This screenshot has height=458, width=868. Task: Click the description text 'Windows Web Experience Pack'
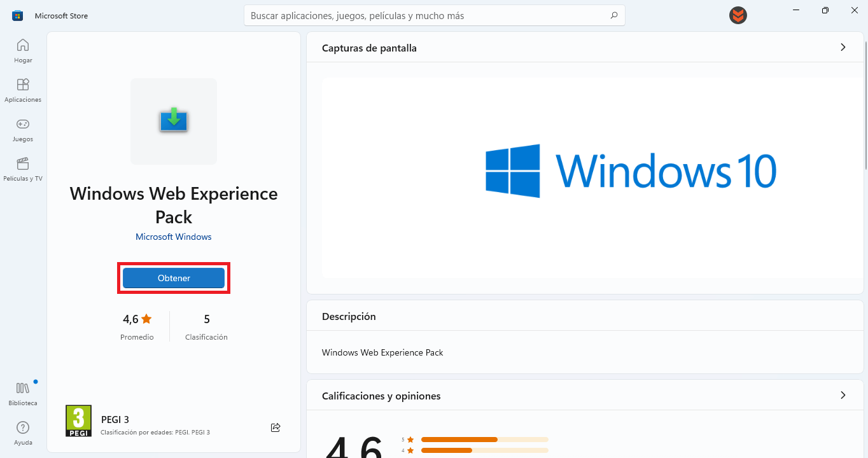point(382,352)
